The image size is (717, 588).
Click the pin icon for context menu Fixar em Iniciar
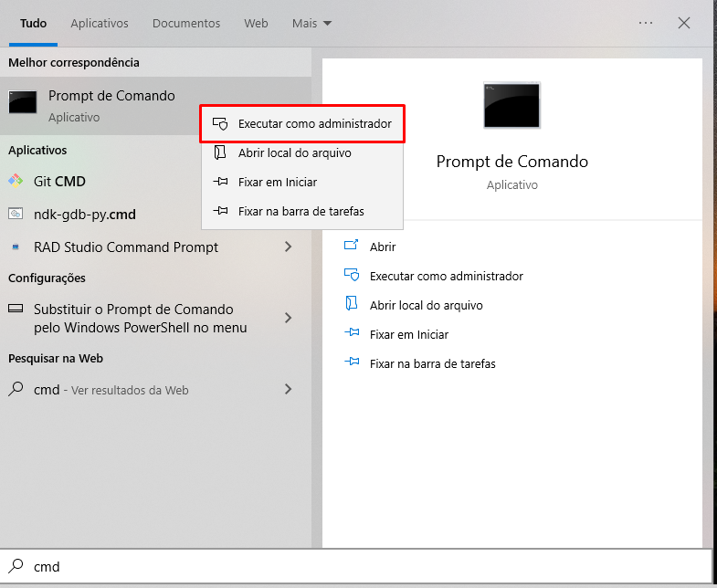[x=220, y=182]
